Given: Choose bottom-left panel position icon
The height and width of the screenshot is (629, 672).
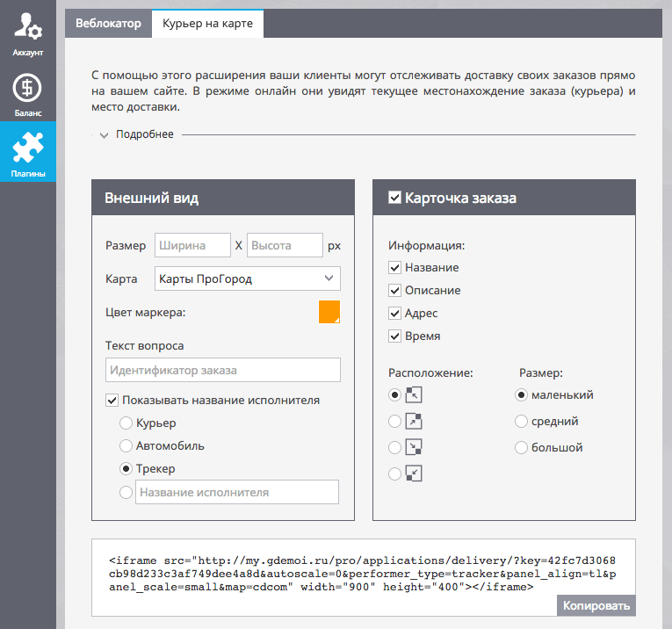Looking at the screenshot, I should (x=414, y=474).
